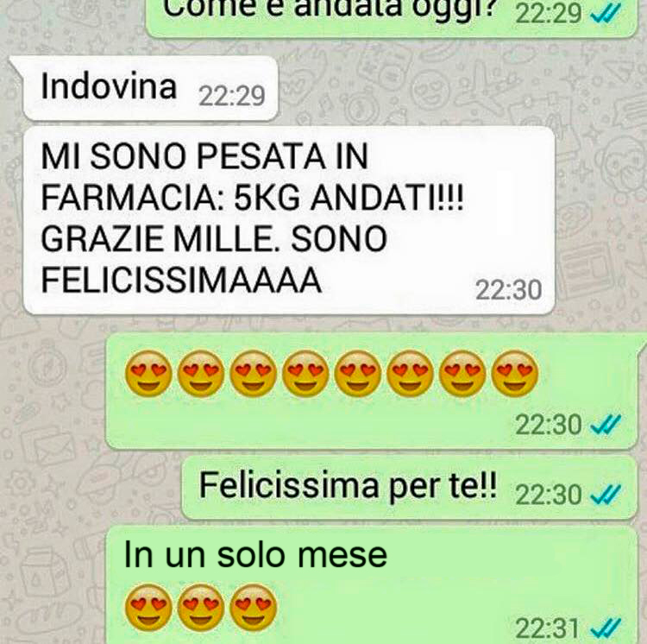Click the sixth heart-eyes emoji in the eight-emoji row
Image resolution: width=647 pixels, height=644 pixels.
(x=411, y=374)
